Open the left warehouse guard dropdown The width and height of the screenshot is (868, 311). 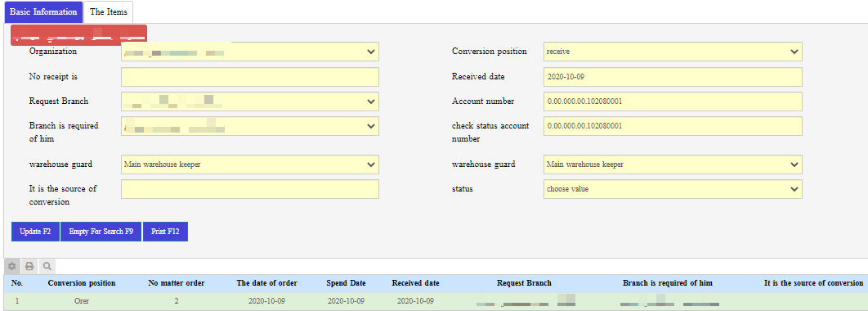249,165
